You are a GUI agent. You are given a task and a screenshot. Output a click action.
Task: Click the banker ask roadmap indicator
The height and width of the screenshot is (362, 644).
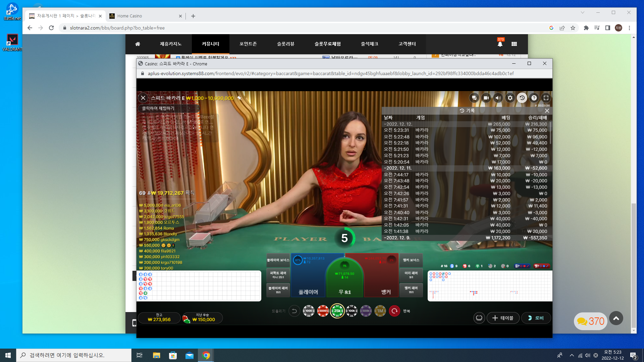[542, 266]
